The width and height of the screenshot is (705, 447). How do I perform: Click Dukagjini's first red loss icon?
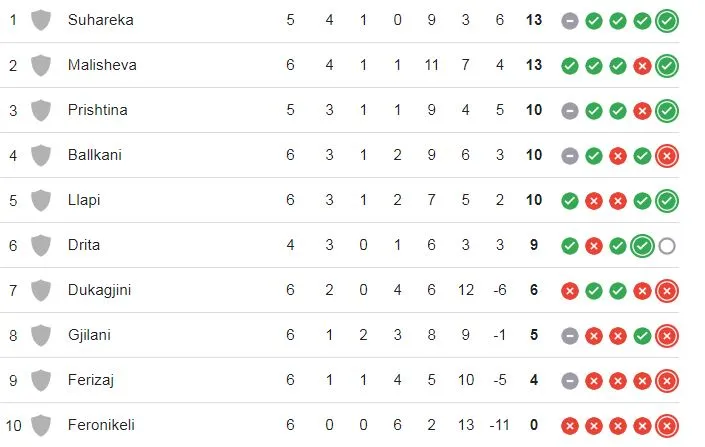tap(570, 291)
